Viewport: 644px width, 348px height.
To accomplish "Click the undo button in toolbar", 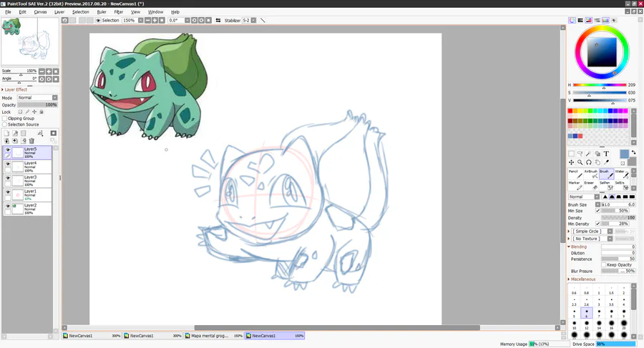I will [x=65, y=20].
